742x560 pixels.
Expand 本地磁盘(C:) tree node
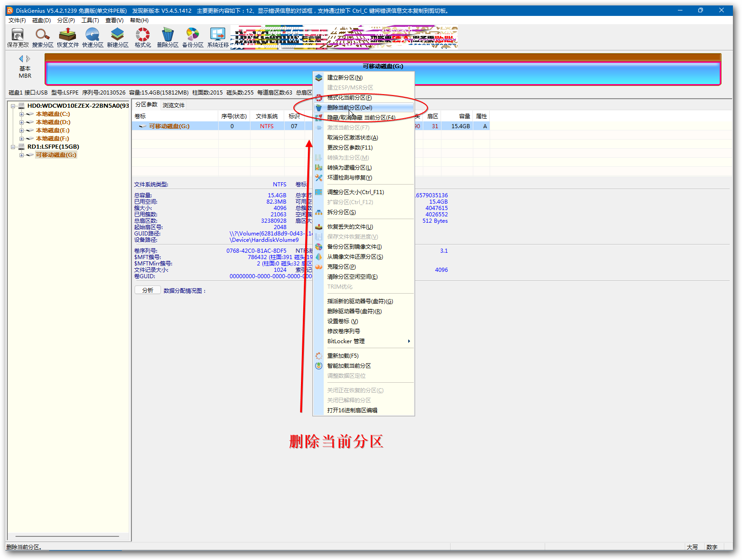coord(21,114)
